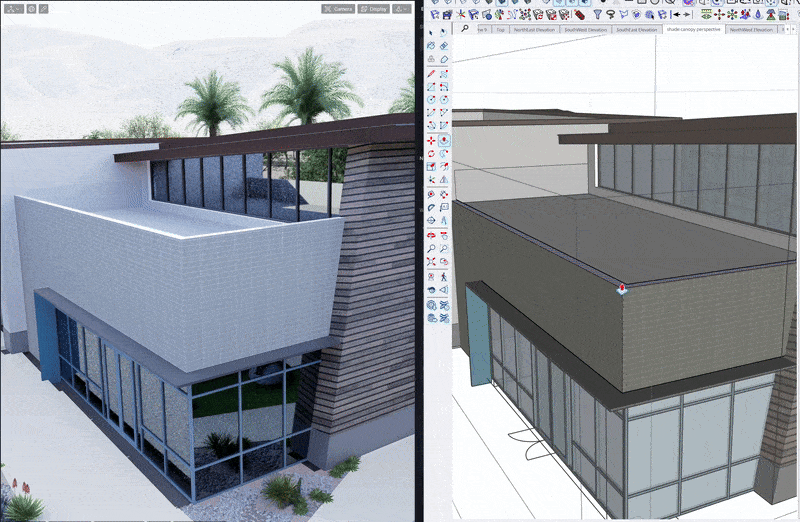This screenshot has height=522, width=800.
Task: Select the Pan hand tool
Action: click(x=444, y=235)
